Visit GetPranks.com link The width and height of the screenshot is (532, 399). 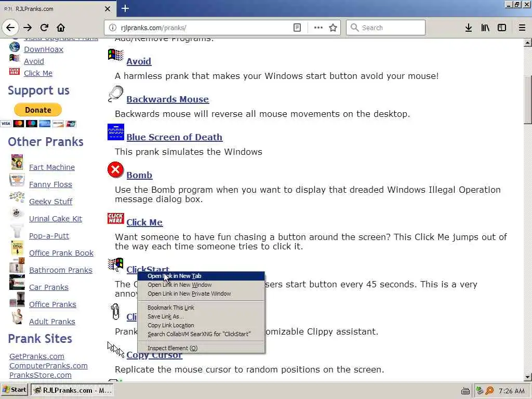(x=37, y=356)
